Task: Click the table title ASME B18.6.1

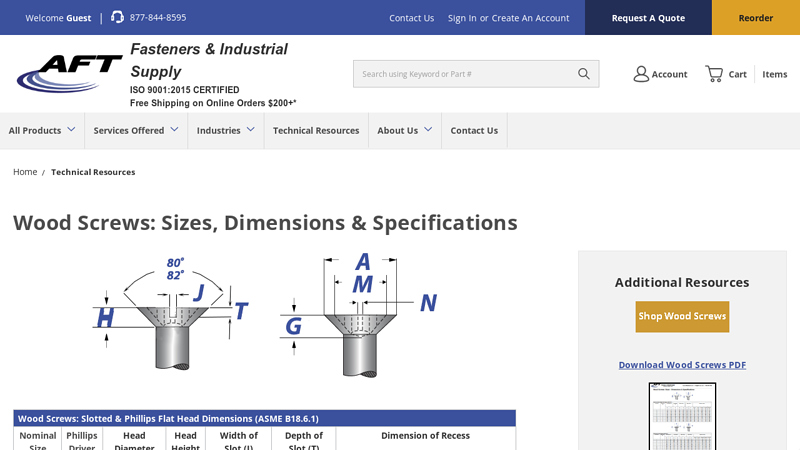Action: click(x=168, y=418)
